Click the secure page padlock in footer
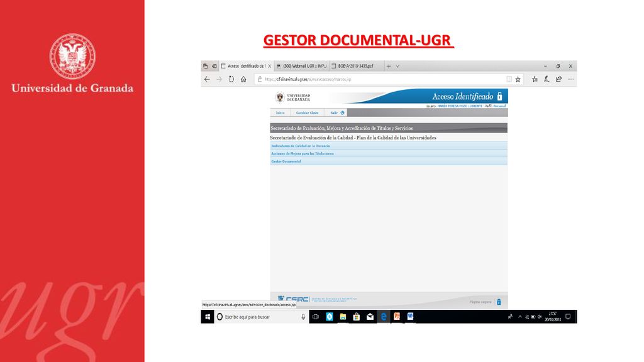644x362 pixels. click(499, 302)
